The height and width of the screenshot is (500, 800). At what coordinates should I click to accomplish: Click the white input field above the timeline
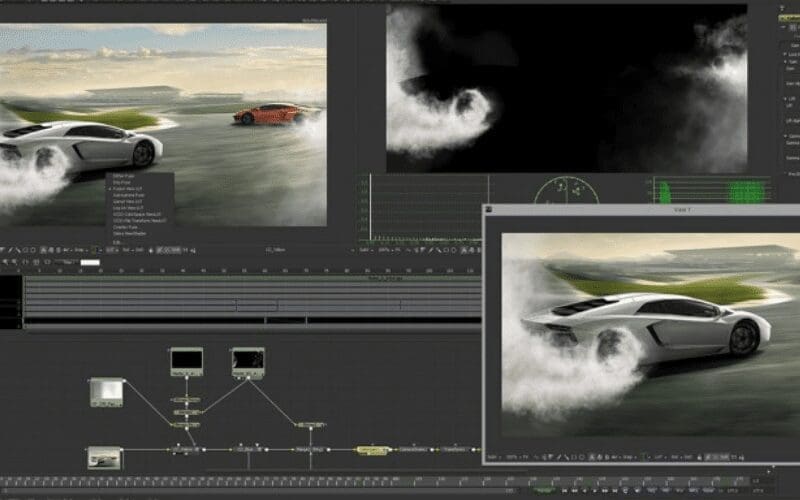[90, 262]
